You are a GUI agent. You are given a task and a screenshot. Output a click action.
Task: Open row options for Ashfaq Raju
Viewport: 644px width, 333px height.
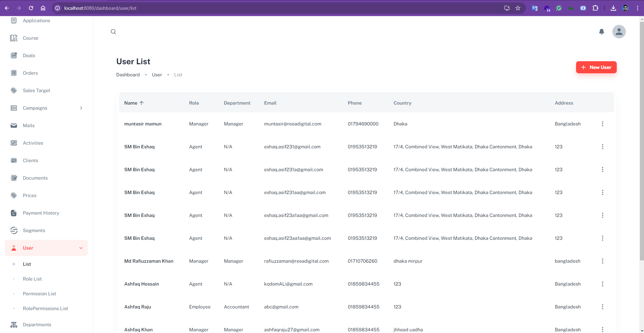pyautogui.click(x=602, y=307)
